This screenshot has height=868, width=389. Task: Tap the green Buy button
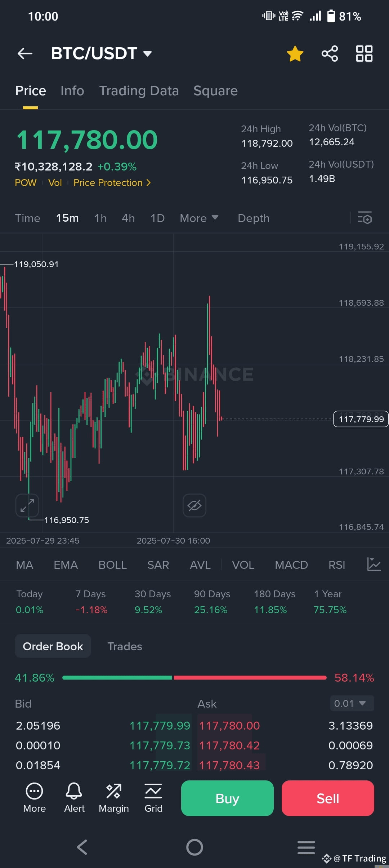point(227,798)
